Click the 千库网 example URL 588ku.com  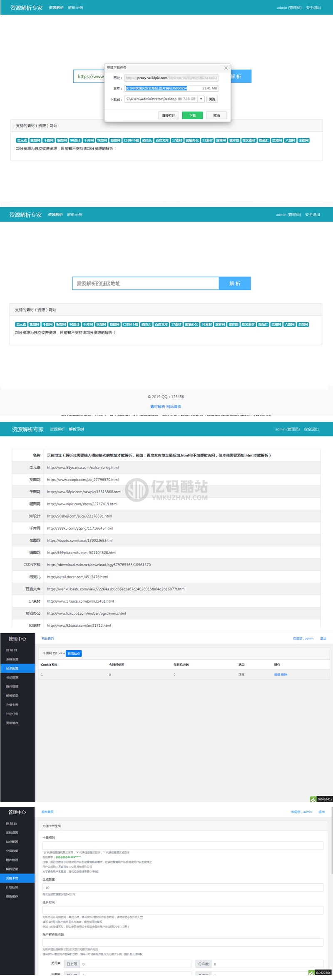(x=80, y=528)
